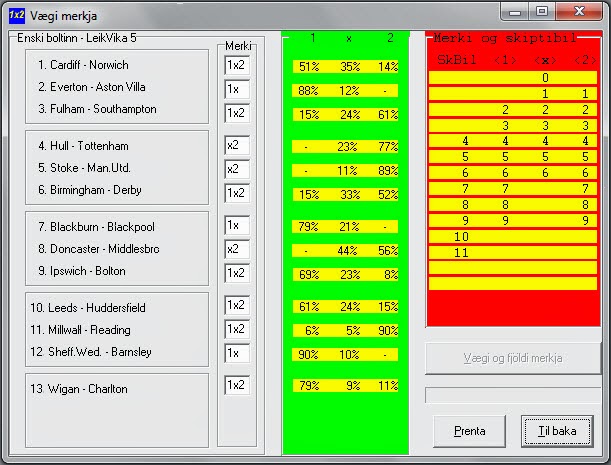611x465 pixels.
Task: Click the 61% value in Fulham row
Action: pos(388,115)
